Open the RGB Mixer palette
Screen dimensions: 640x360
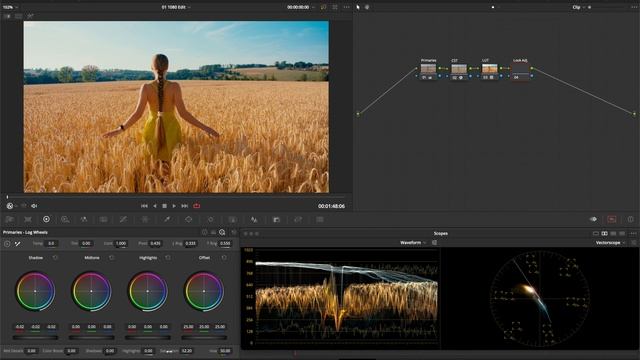[x=84, y=220]
